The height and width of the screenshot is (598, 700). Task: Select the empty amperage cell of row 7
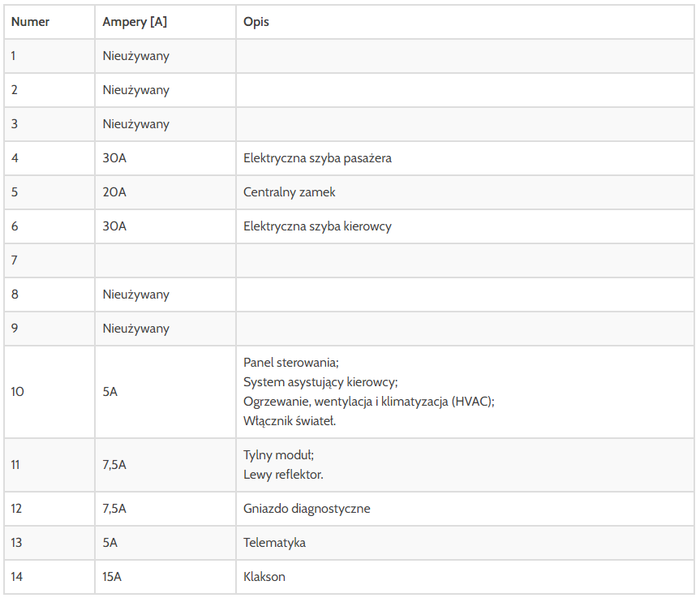[x=165, y=260]
